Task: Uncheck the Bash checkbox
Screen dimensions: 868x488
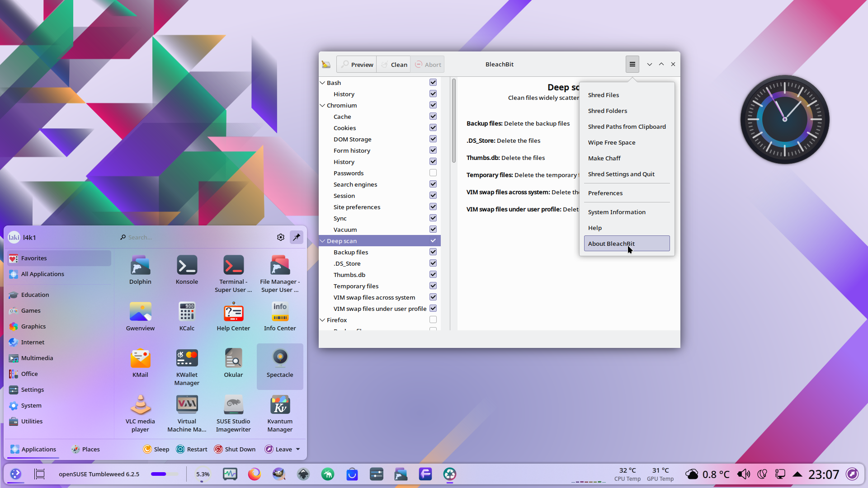Action: point(433,82)
